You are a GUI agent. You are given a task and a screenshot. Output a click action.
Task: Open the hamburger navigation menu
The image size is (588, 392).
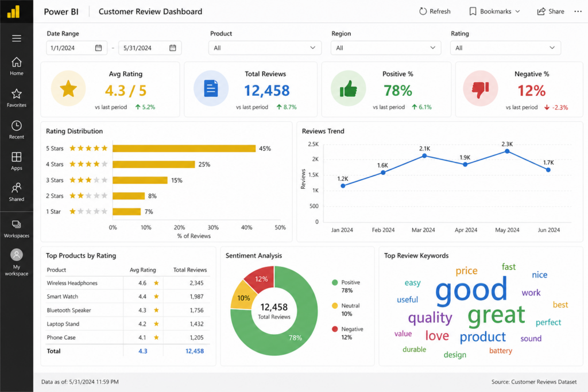point(17,38)
